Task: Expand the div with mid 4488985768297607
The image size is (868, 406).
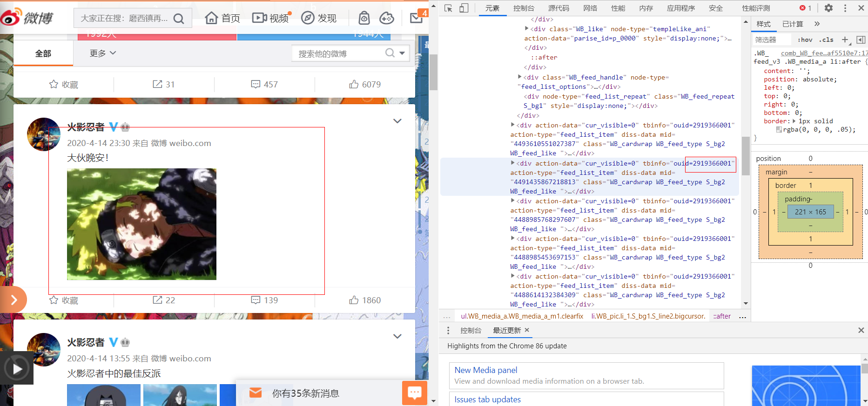Action: point(513,200)
